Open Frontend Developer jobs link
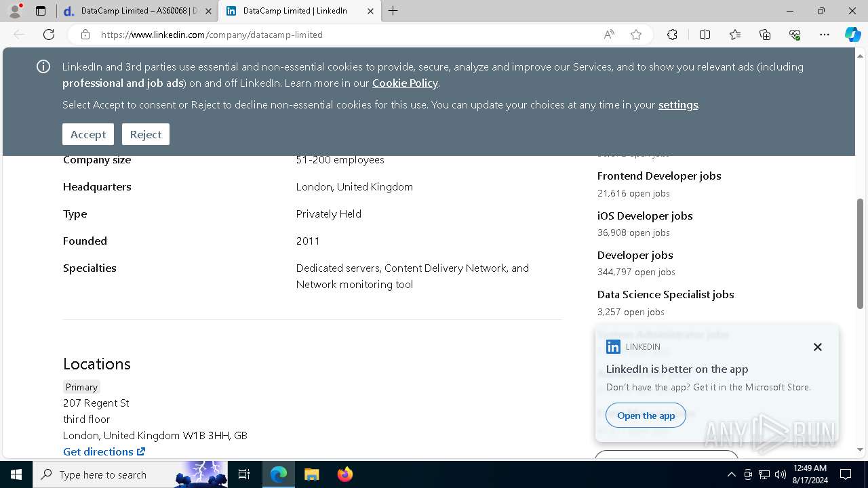868x488 pixels. tap(659, 176)
